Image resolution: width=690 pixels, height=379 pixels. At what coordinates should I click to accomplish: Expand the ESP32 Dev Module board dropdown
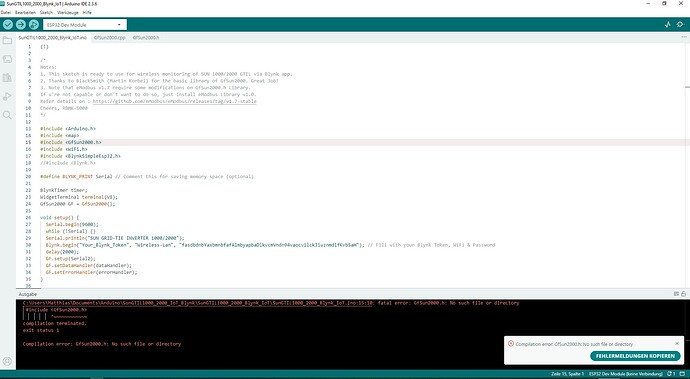85,25
